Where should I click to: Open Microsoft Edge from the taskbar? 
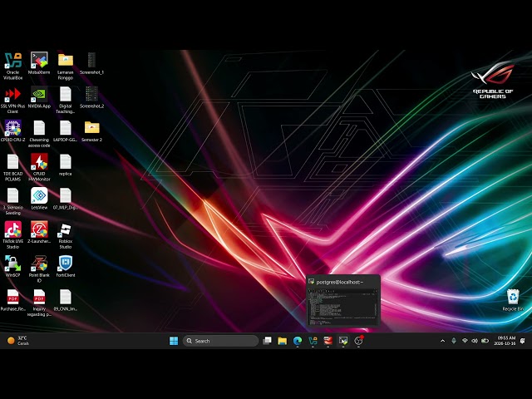[298, 341]
